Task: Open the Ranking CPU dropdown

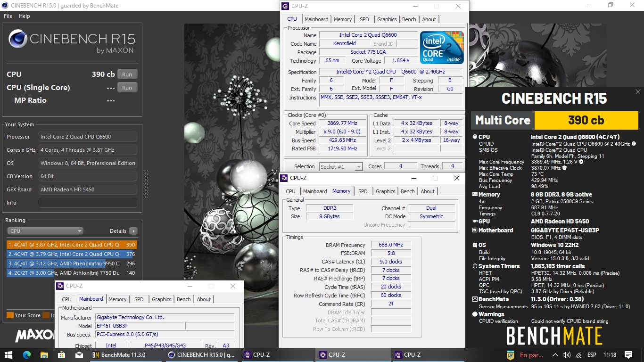Action: 45,231
